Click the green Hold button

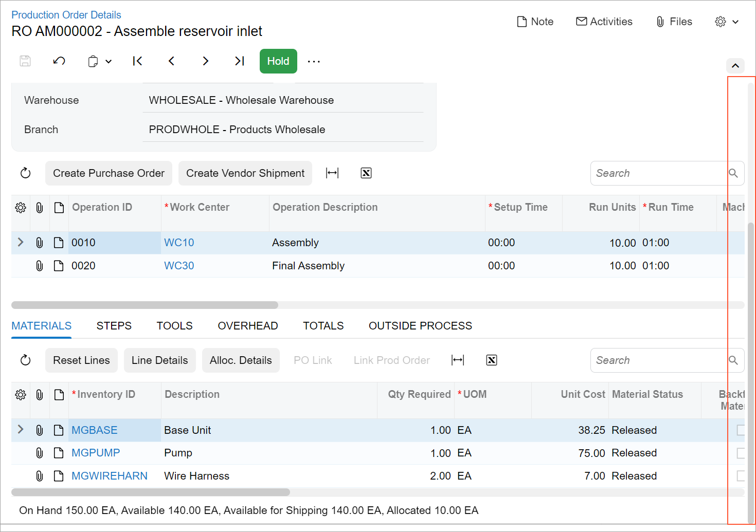pos(278,61)
